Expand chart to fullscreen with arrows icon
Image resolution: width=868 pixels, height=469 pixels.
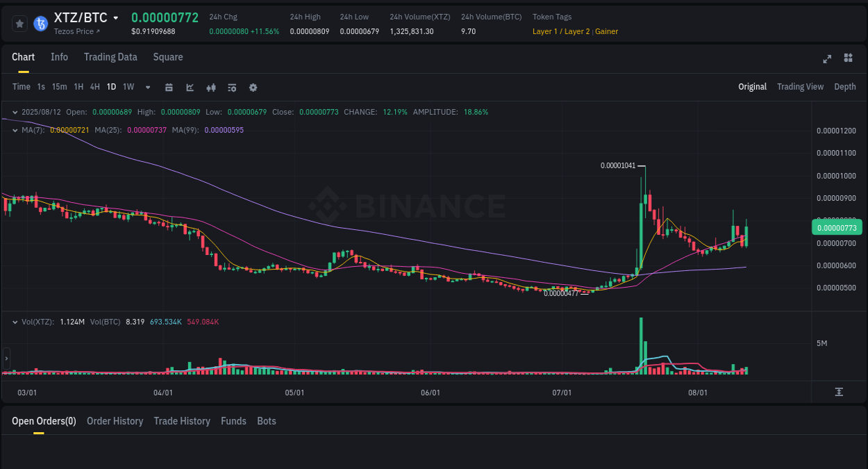pyautogui.click(x=826, y=59)
